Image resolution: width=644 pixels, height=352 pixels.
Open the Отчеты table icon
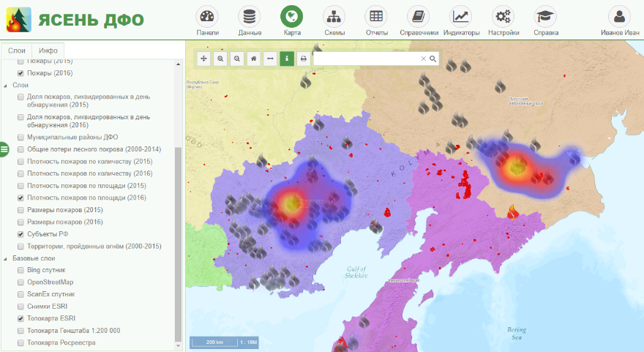coord(376,17)
